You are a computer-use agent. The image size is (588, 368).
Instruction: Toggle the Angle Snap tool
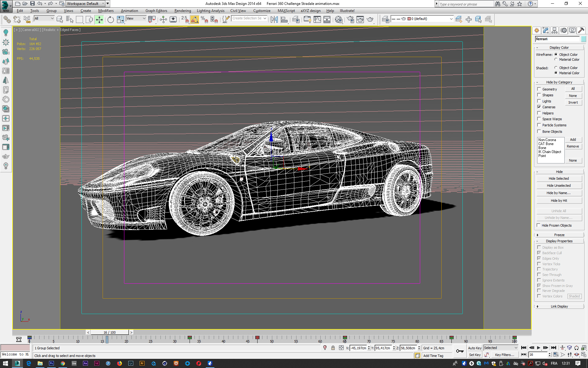[x=194, y=20]
